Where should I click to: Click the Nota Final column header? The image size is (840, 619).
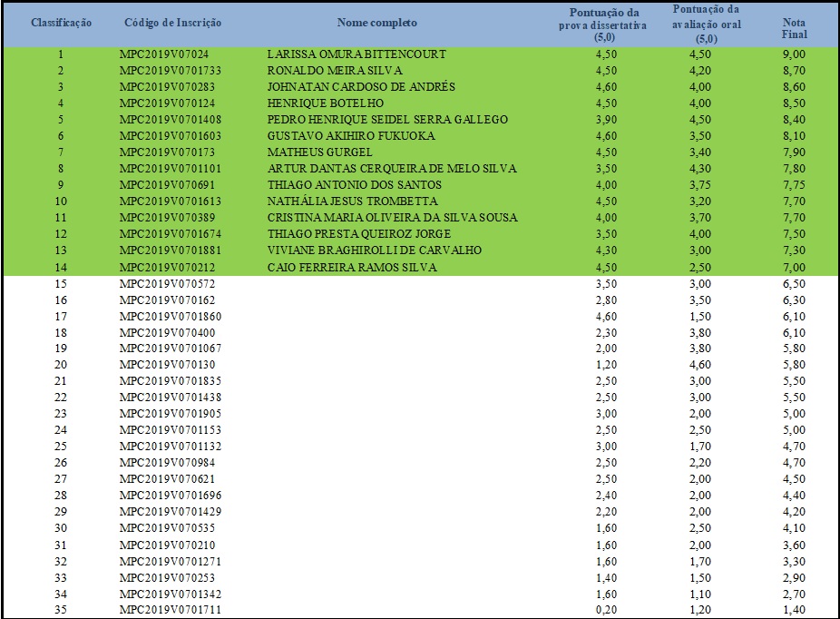point(794,28)
